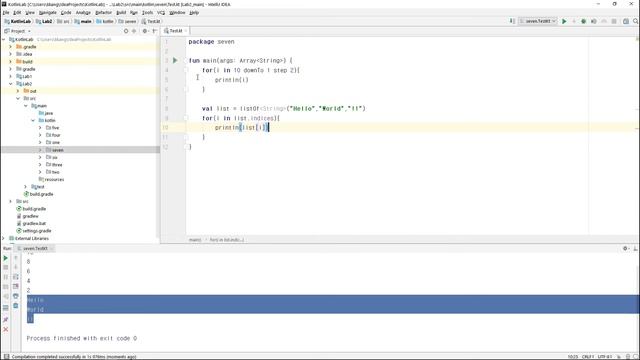Toggle scroll to end in Run console

[x=16, y=287]
